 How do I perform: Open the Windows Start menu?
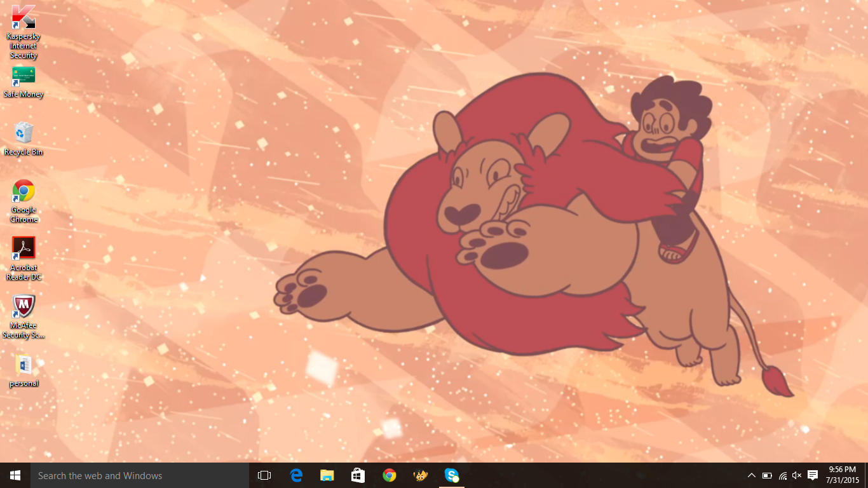(x=15, y=475)
